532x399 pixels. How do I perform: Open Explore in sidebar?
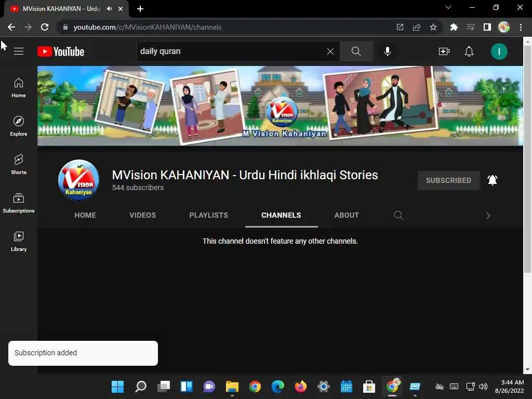tap(19, 126)
